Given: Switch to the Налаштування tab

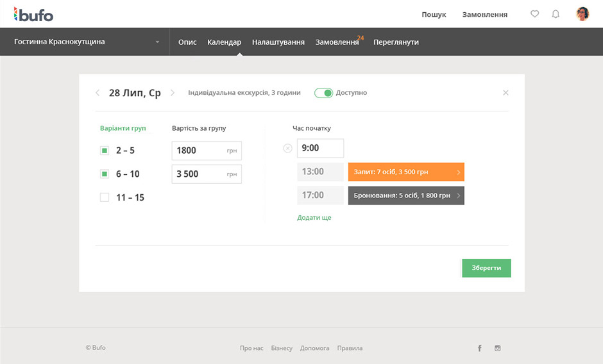Looking at the screenshot, I should point(278,42).
